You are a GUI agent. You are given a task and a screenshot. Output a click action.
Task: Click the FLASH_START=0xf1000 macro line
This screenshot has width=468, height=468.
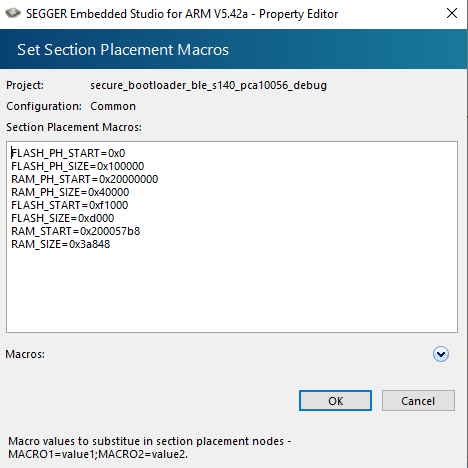pos(70,205)
